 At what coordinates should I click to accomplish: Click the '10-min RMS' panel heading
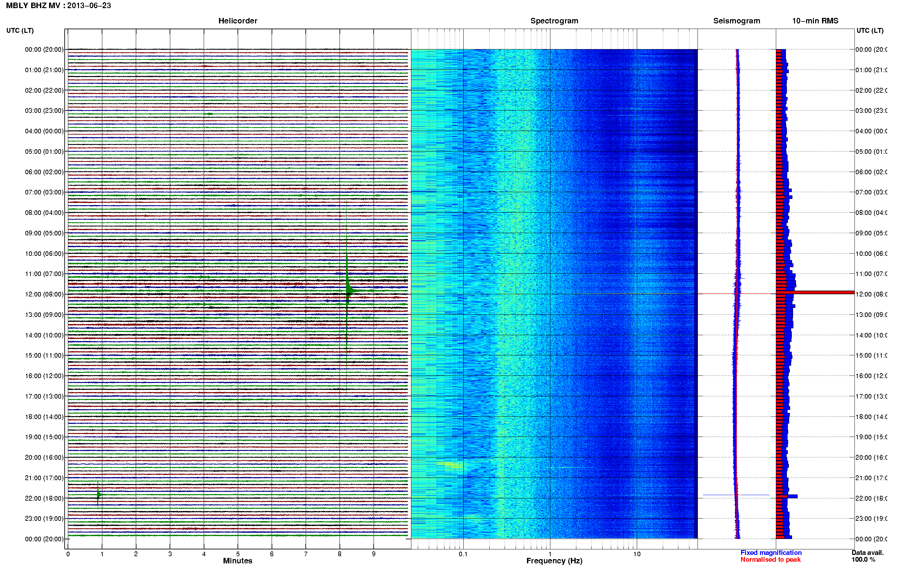[815, 21]
